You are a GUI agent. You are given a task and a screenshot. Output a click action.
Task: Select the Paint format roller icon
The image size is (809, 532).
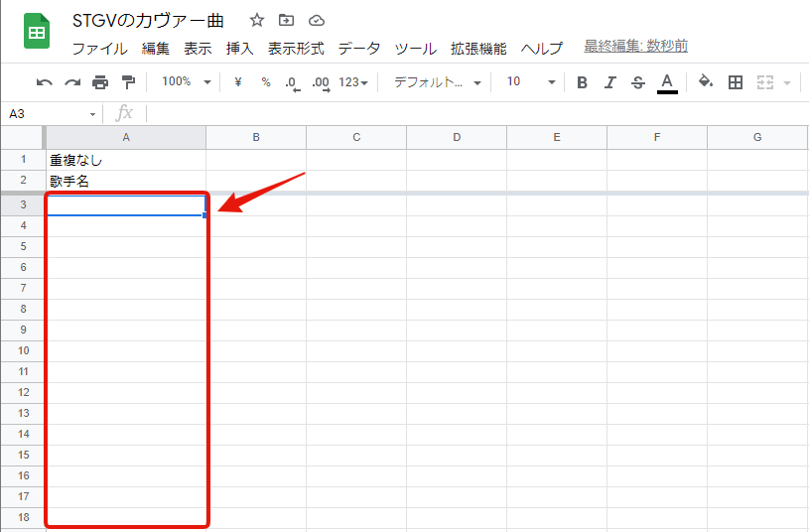tap(128, 82)
